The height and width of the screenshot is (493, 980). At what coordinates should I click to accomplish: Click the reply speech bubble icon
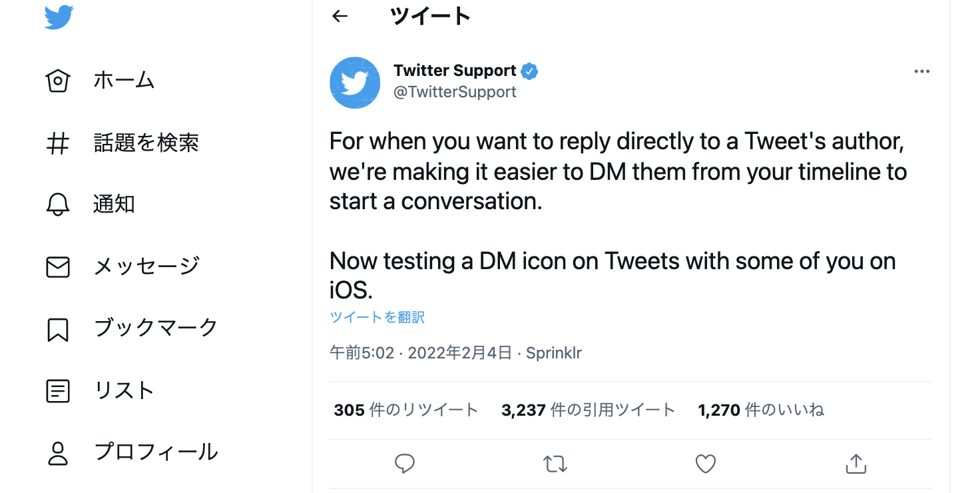[x=405, y=464]
